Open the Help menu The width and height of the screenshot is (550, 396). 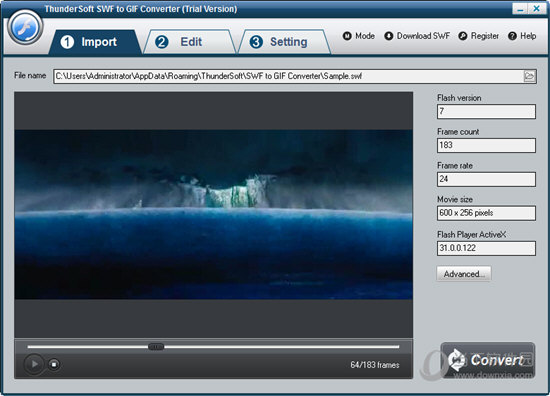pos(522,36)
